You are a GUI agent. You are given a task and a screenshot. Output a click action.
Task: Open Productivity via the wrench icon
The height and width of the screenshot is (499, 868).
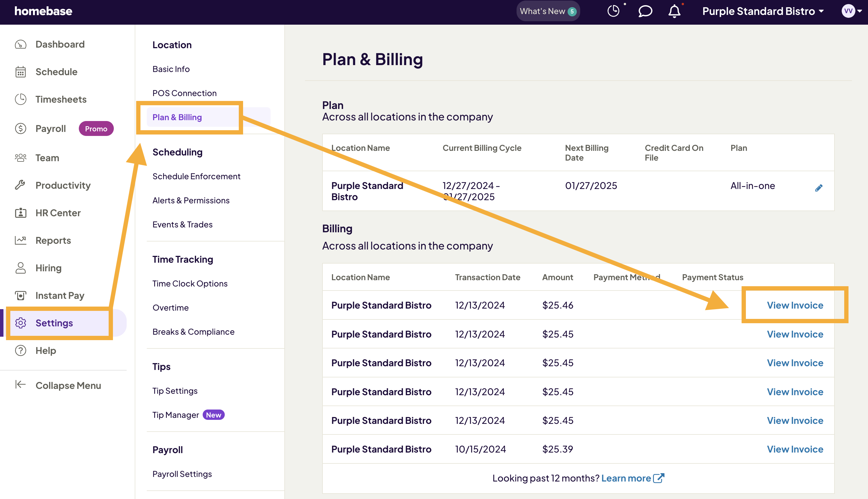[x=20, y=185]
